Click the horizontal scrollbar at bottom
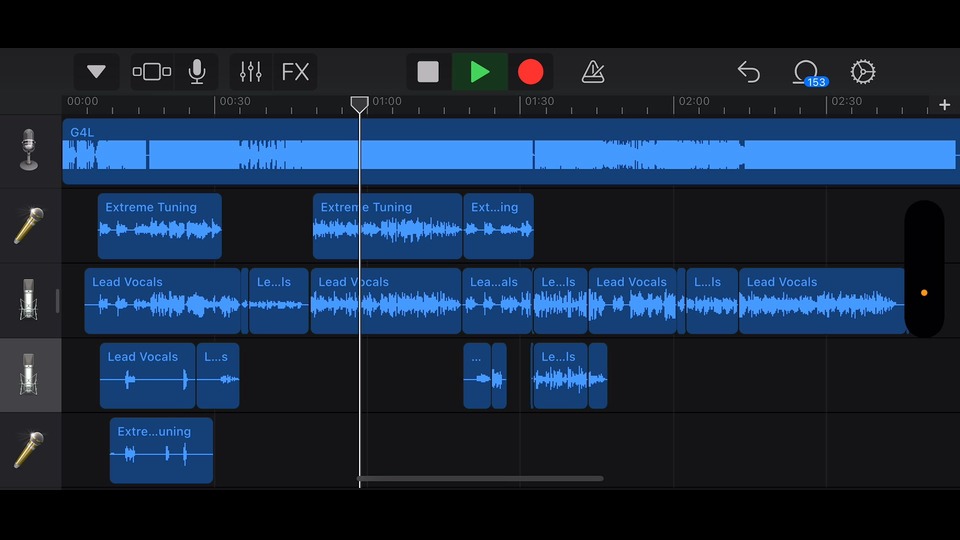Viewport: 960px width, 540px height. pos(481,478)
